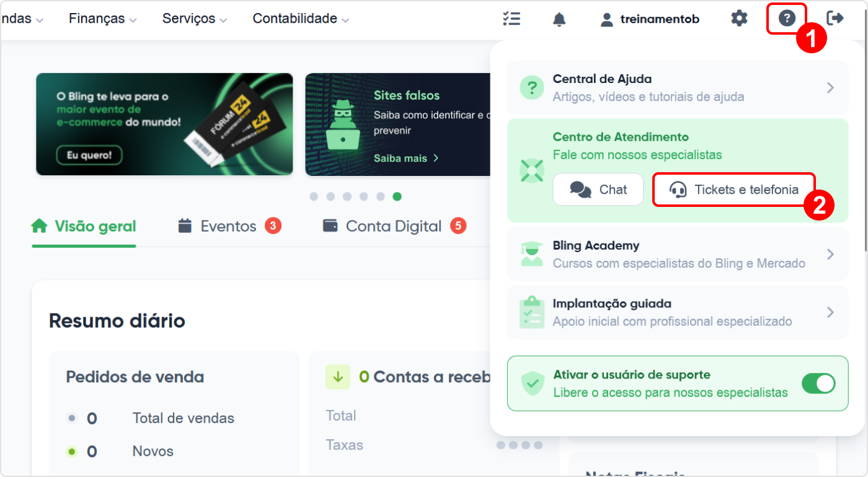
Task: Switch to the Eventos tab
Action: click(229, 226)
